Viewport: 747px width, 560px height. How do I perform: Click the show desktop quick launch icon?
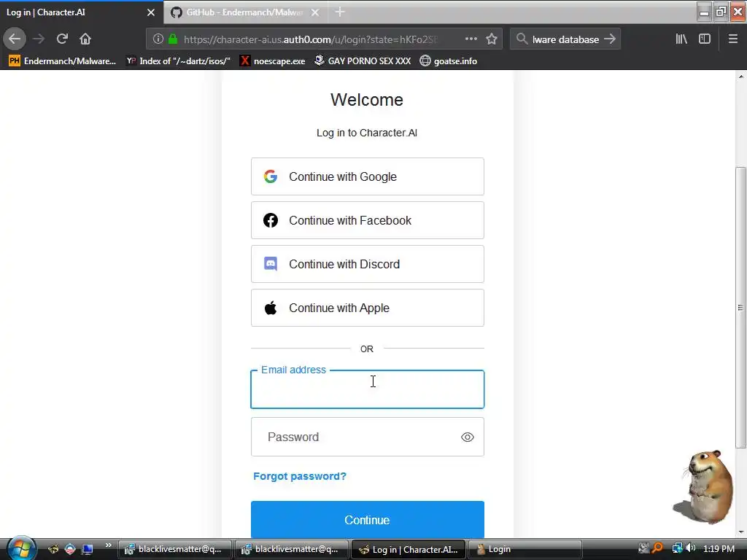[x=88, y=549]
